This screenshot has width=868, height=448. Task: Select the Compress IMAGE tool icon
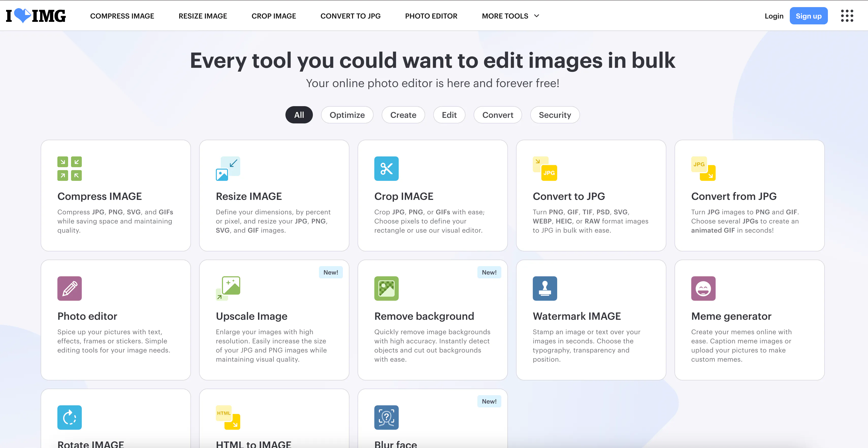tap(70, 169)
